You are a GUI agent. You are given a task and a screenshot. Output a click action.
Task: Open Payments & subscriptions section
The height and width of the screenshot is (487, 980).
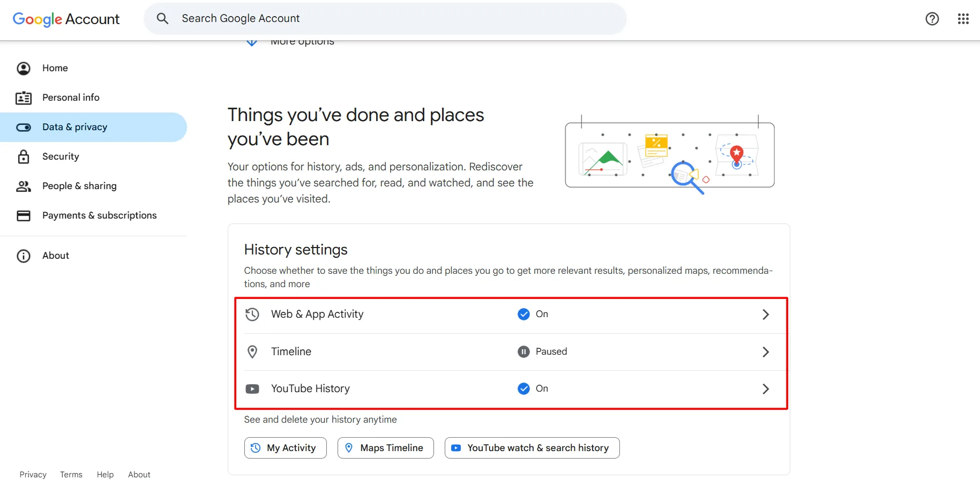pos(94,215)
